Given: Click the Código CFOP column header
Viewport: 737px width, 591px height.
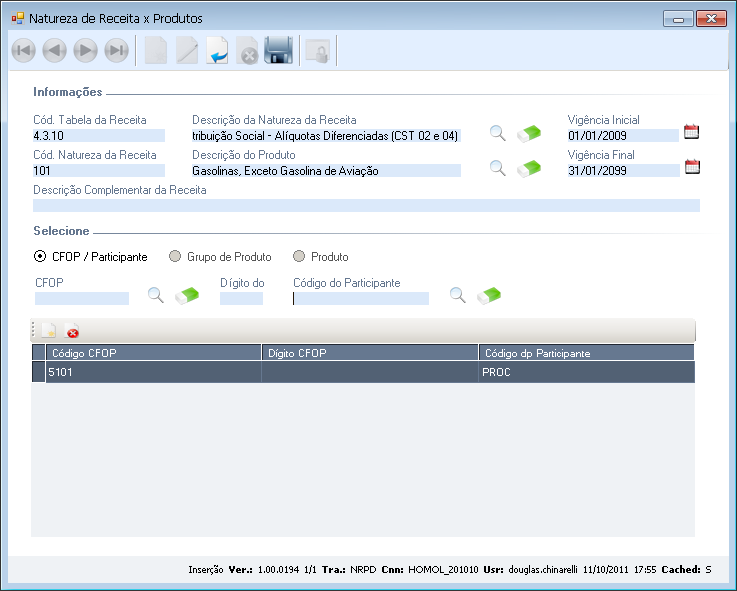Looking at the screenshot, I should pyautogui.click(x=152, y=353).
